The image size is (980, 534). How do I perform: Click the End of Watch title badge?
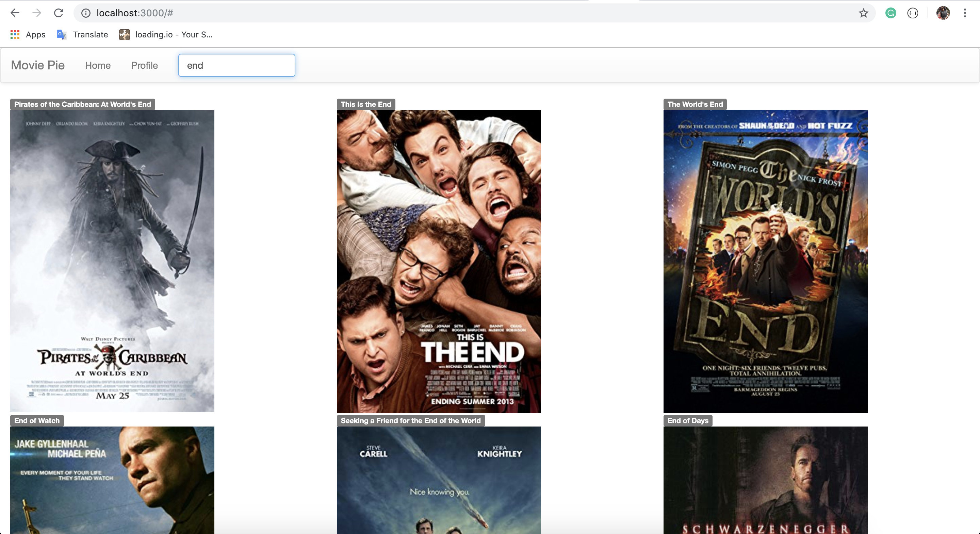(x=37, y=421)
